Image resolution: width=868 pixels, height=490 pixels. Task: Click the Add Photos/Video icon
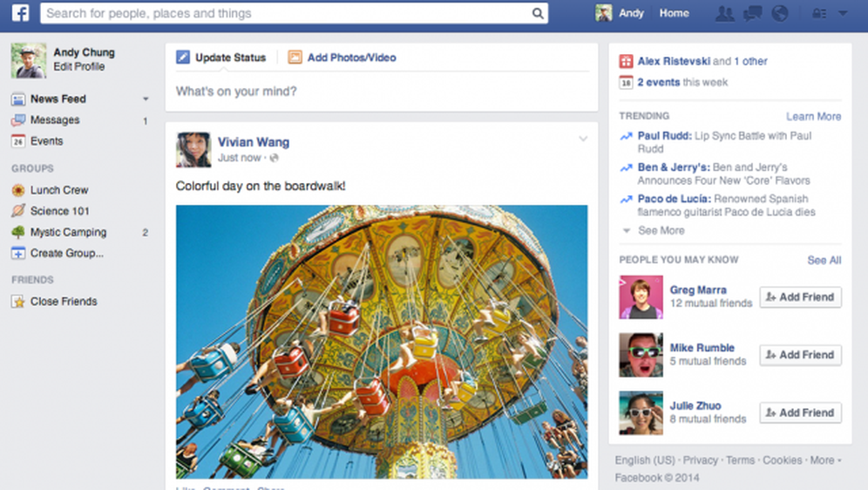(295, 57)
